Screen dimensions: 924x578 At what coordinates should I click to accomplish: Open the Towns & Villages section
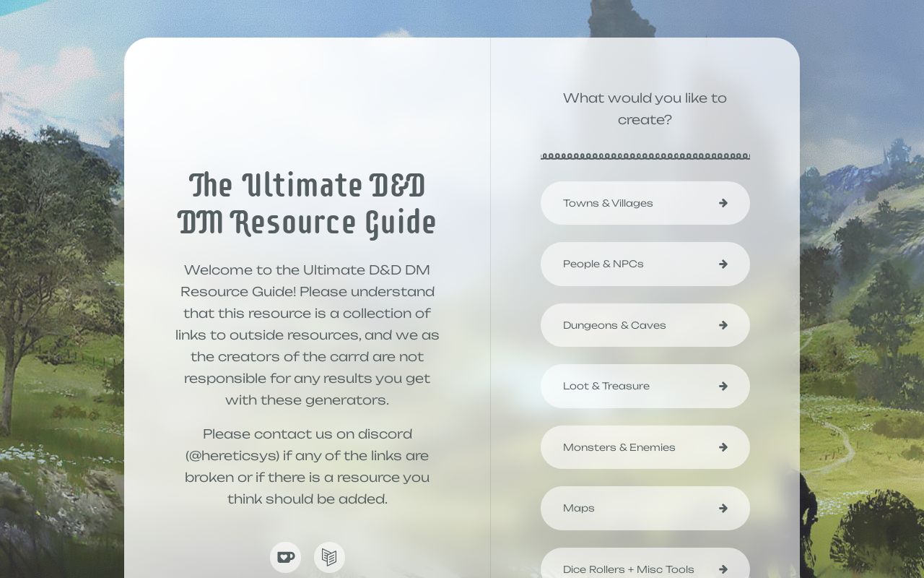point(645,203)
